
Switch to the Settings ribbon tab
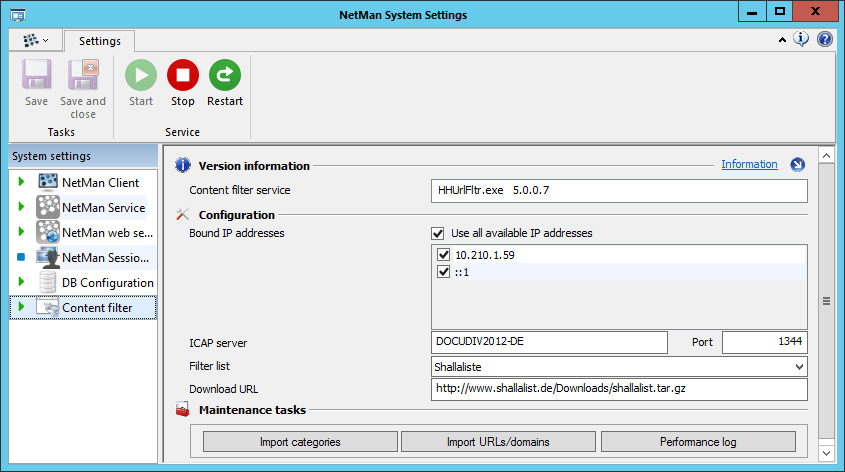click(x=99, y=41)
